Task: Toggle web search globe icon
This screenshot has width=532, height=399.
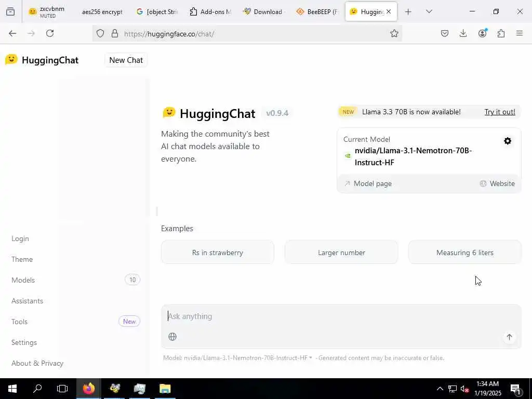Action: tap(172, 337)
